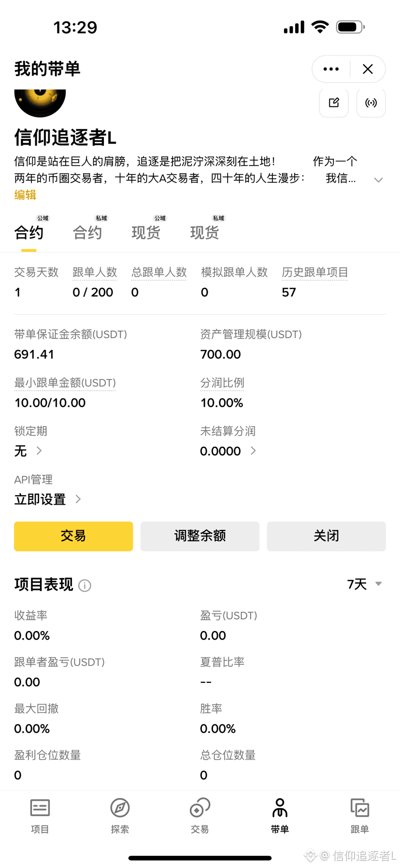Switch to the 公域 现货 tab
The image size is (400, 868).
point(146,233)
